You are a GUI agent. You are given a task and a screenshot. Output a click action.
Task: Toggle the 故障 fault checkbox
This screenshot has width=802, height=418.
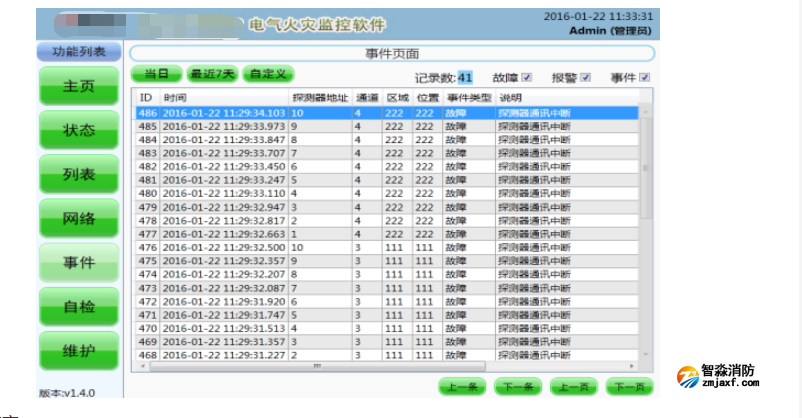tap(527, 77)
